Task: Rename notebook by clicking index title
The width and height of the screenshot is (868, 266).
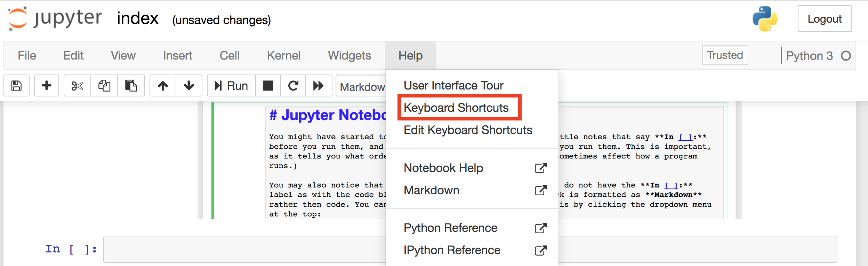Action: point(138,18)
